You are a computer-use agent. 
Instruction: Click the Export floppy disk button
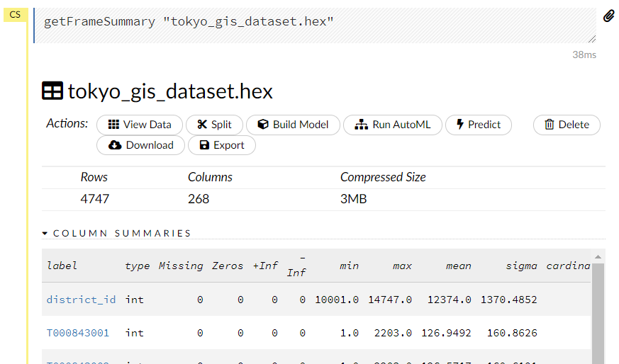[221, 145]
